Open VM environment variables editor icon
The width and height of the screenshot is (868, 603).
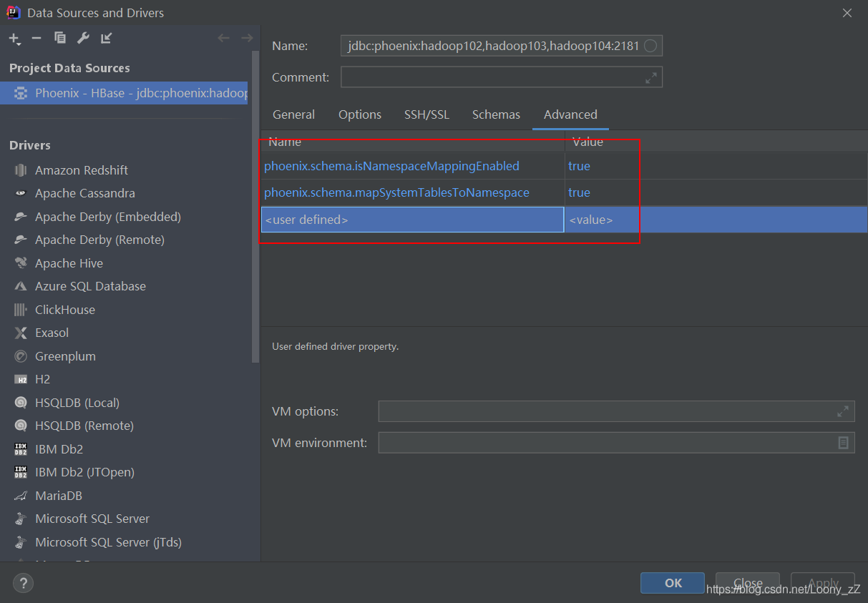(x=843, y=443)
